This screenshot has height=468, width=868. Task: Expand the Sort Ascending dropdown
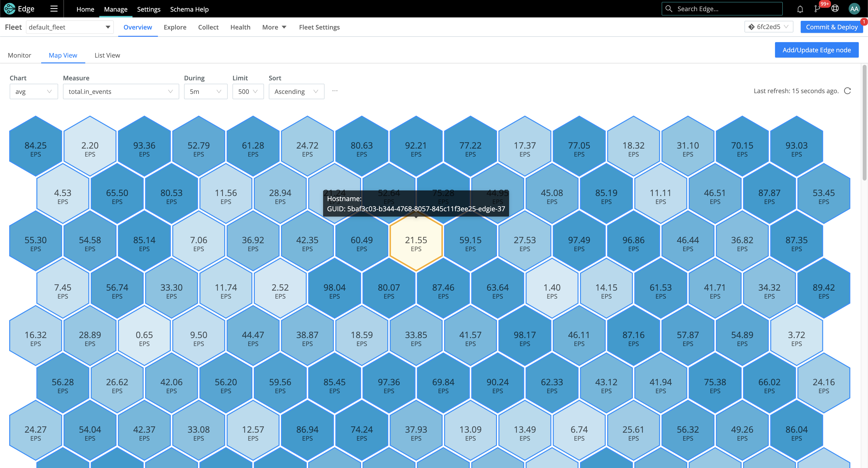(296, 91)
